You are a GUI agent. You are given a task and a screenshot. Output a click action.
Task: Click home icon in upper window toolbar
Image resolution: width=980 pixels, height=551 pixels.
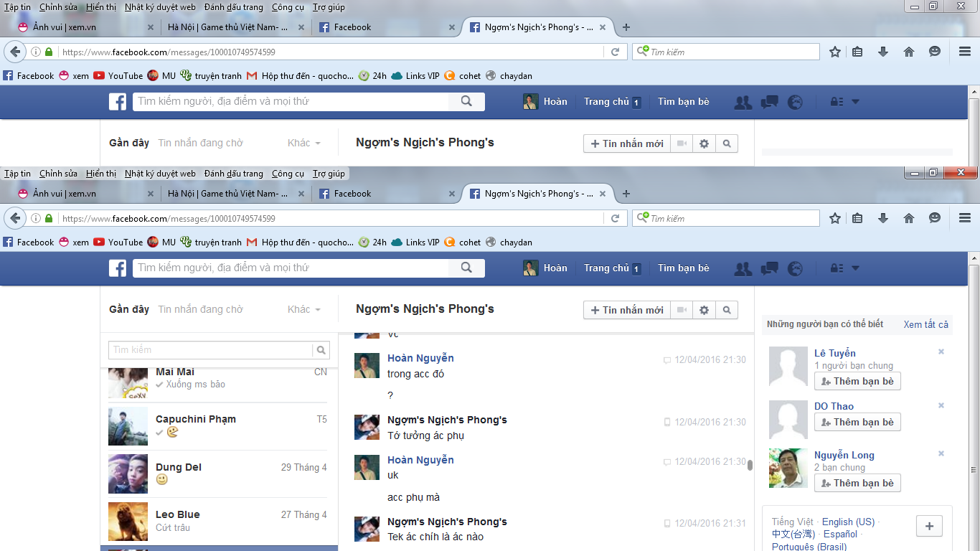coord(909,52)
